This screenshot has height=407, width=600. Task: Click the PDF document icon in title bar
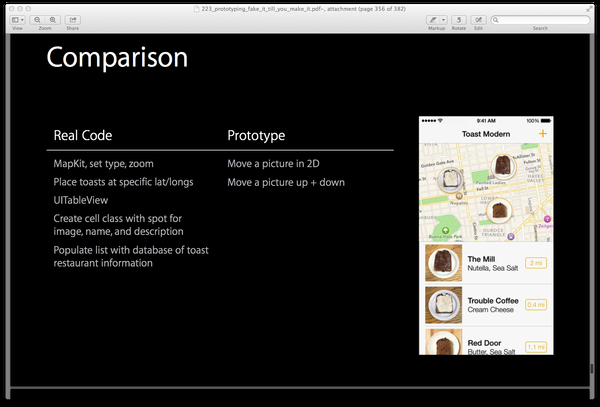click(x=197, y=9)
